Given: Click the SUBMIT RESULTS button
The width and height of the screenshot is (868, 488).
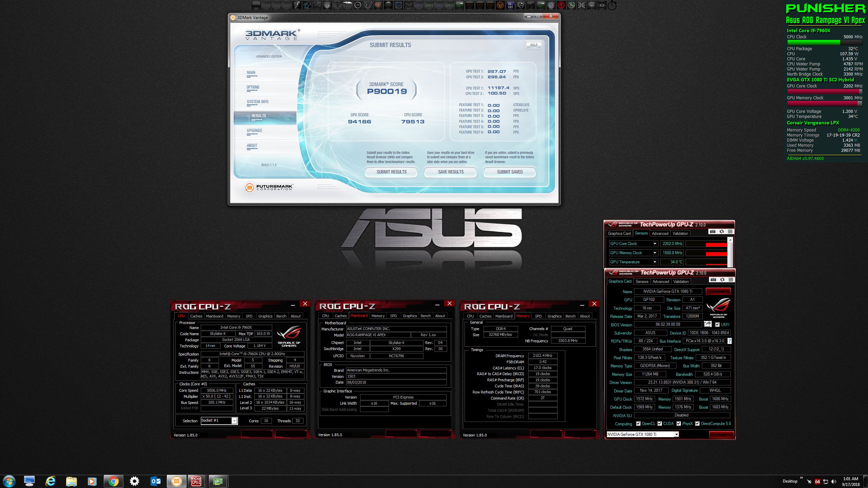Looking at the screenshot, I should pos(391,172).
